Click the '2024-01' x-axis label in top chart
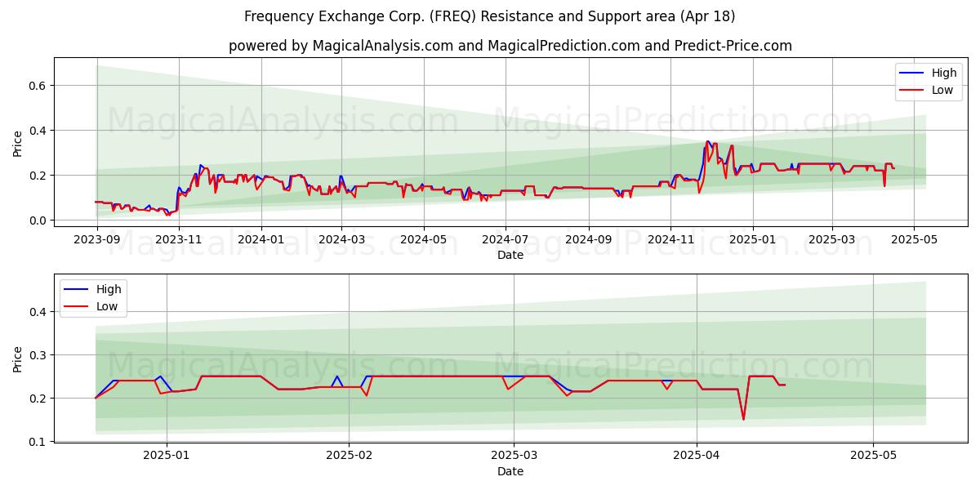The image size is (980, 490). (x=261, y=239)
